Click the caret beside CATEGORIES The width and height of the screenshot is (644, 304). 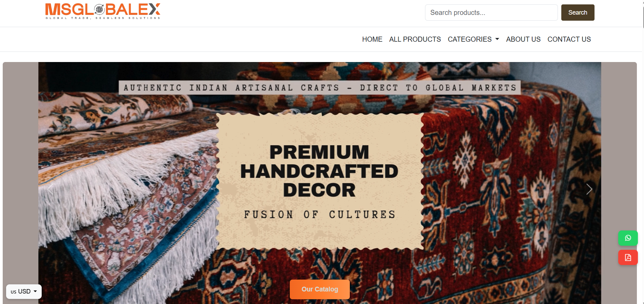[x=497, y=39]
